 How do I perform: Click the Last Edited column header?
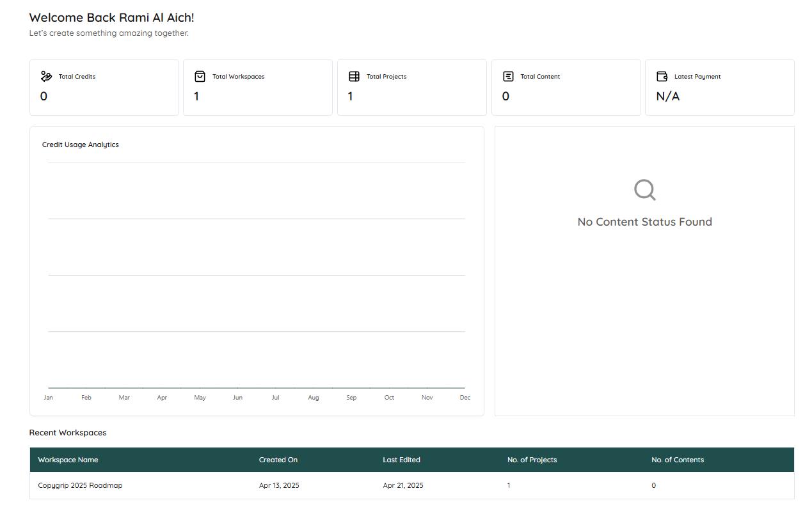point(401,460)
